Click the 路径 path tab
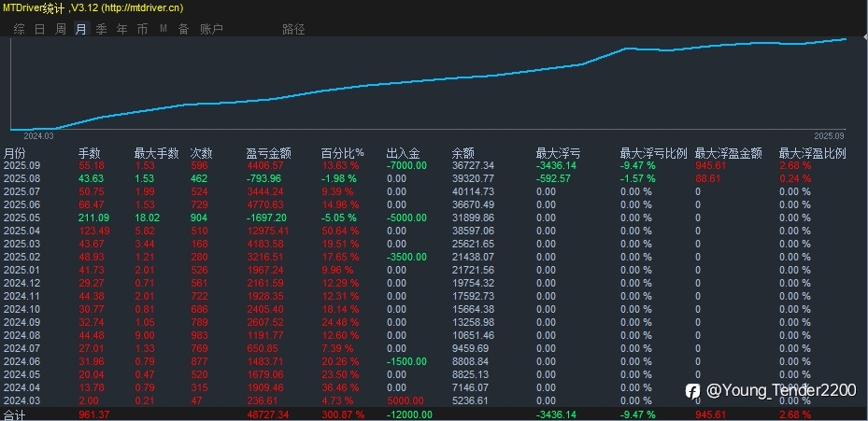Screen dimensions: 868x421 tap(293, 29)
